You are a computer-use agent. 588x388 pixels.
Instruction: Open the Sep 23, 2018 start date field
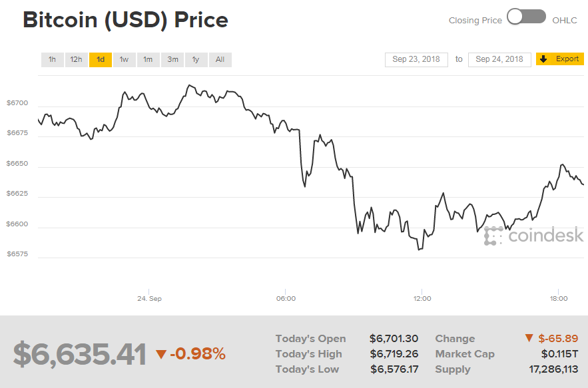point(418,59)
